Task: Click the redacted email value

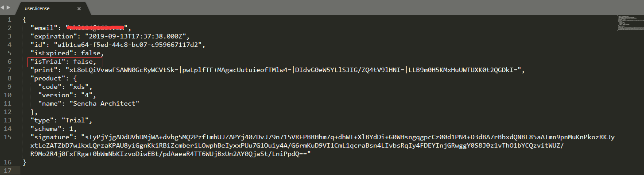Action: [94, 28]
